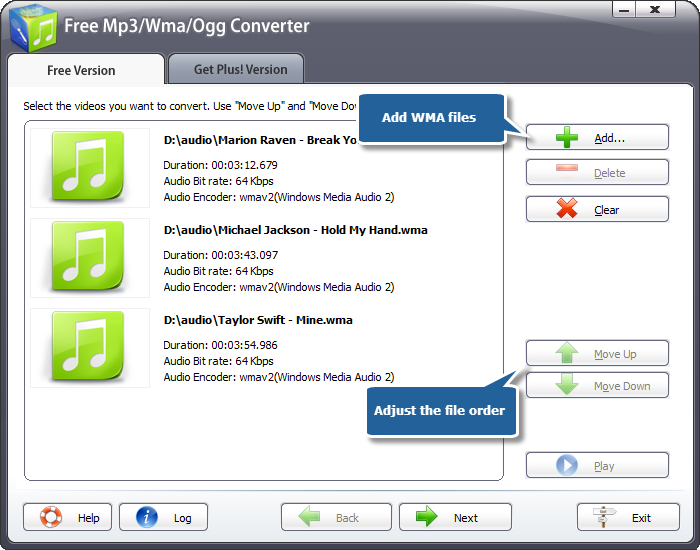Select Taylor Swift - Mine.wma file name
This screenshot has height=550, width=700.
pos(258,320)
